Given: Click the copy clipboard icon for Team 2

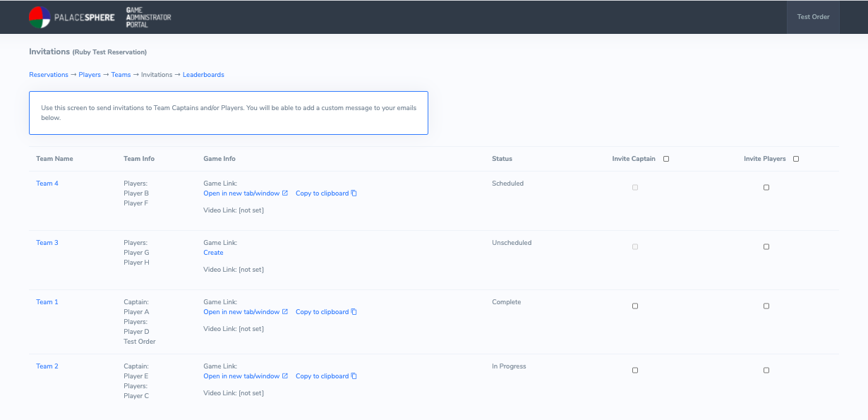Looking at the screenshot, I should pos(354,376).
